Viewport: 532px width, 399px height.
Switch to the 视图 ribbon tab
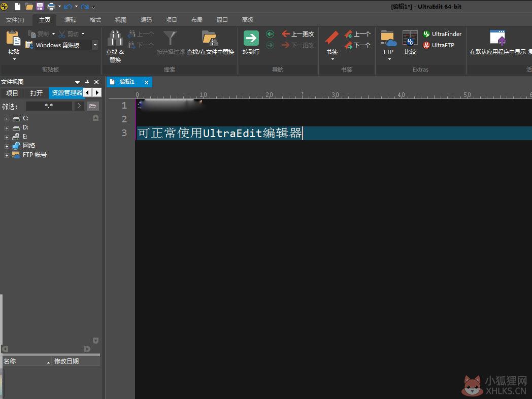(x=120, y=20)
